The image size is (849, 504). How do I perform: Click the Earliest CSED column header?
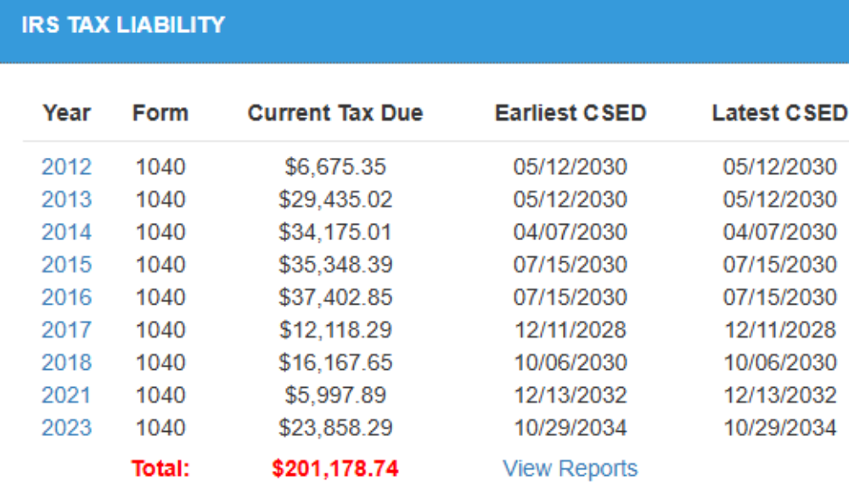click(571, 113)
